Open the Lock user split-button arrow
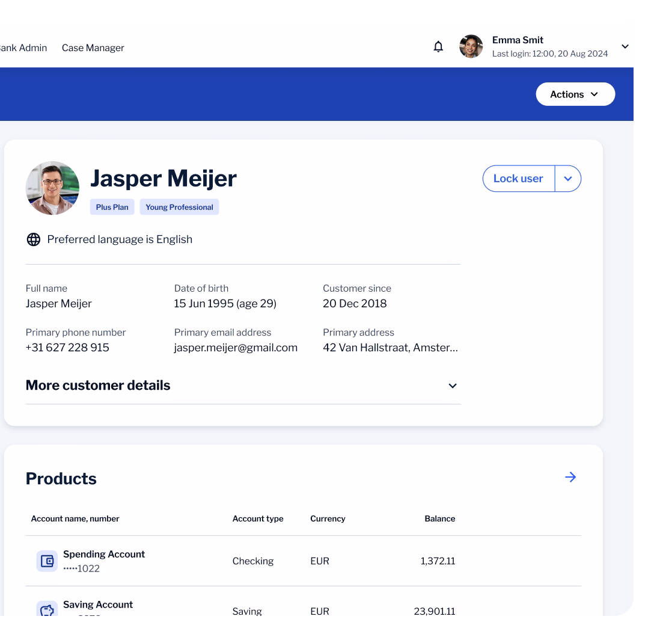 tap(568, 179)
